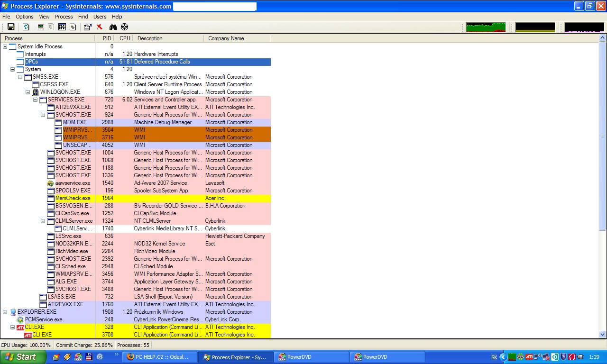Screen dimensions: 607x364
Task: Click the ATI icon beside top CLI.EXE
Action: pyautogui.click(x=20, y=327)
